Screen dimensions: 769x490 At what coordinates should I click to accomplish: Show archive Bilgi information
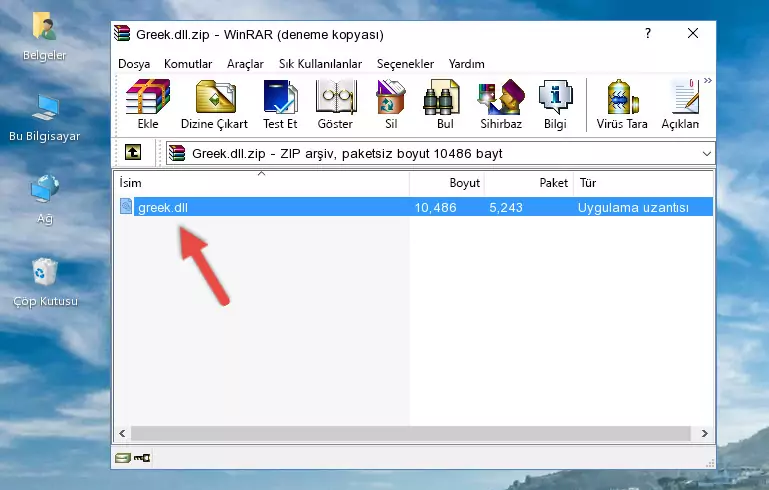555,104
